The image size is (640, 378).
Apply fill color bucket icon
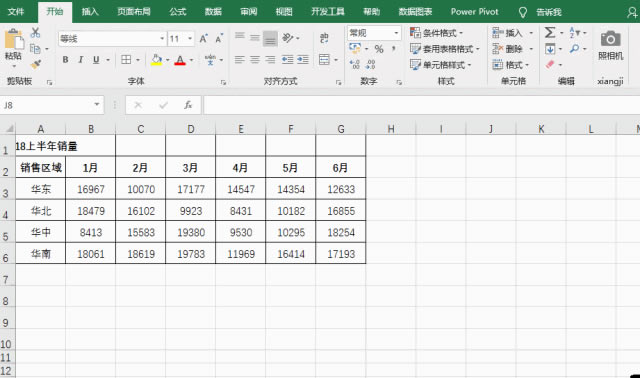click(x=156, y=60)
